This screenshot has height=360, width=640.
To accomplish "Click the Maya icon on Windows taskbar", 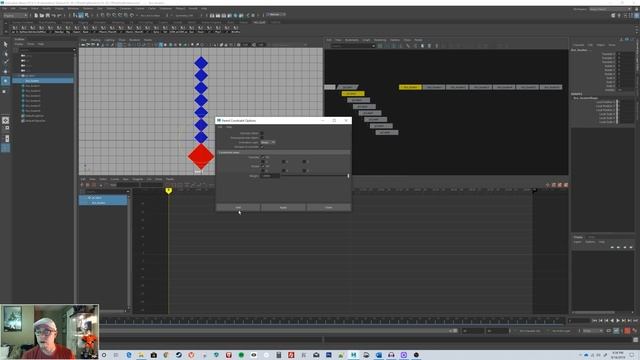I will pos(353,355).
